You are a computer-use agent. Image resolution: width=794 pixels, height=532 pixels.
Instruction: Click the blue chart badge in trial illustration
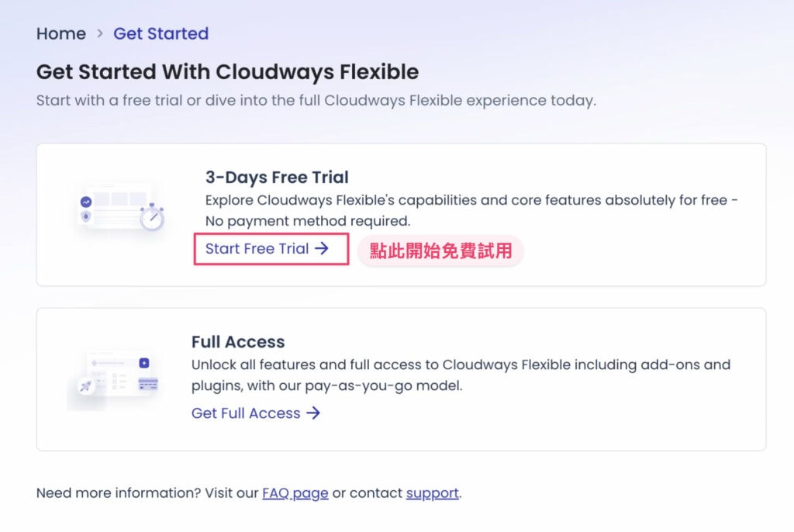click(85, 202)
